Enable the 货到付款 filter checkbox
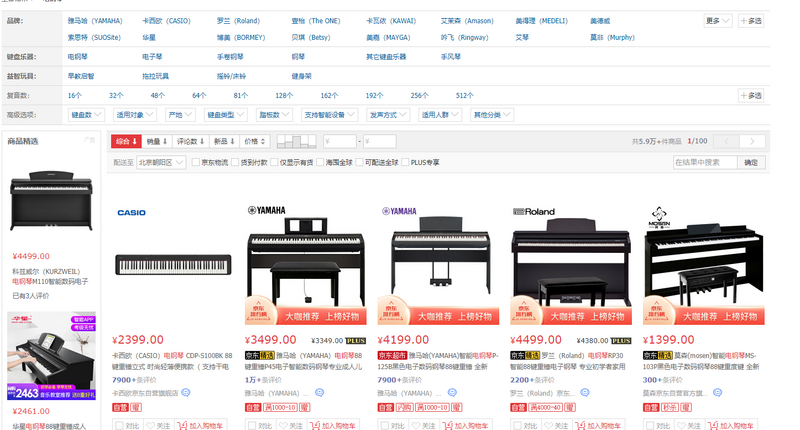Screen dimensions: 800x430 point(235,162)
